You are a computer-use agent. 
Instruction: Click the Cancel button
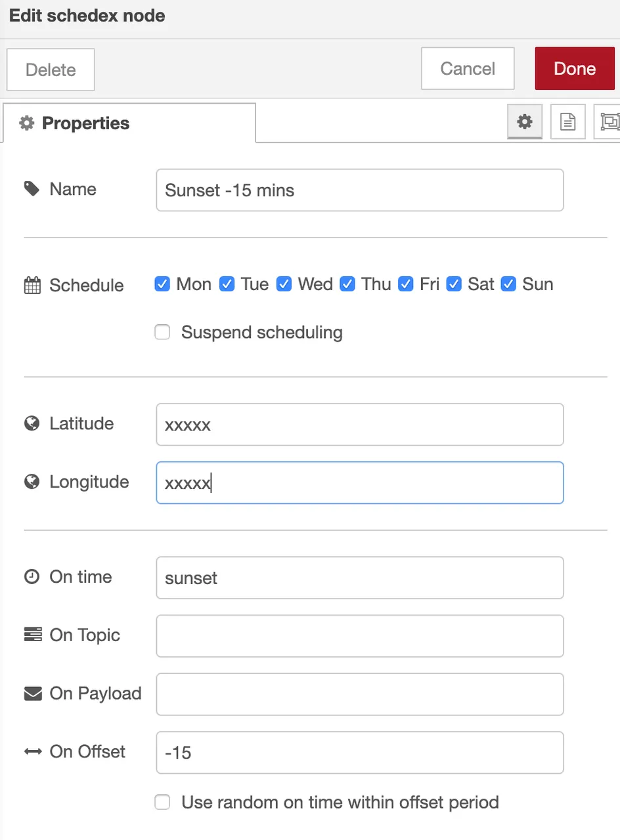(x=468, y=68)
